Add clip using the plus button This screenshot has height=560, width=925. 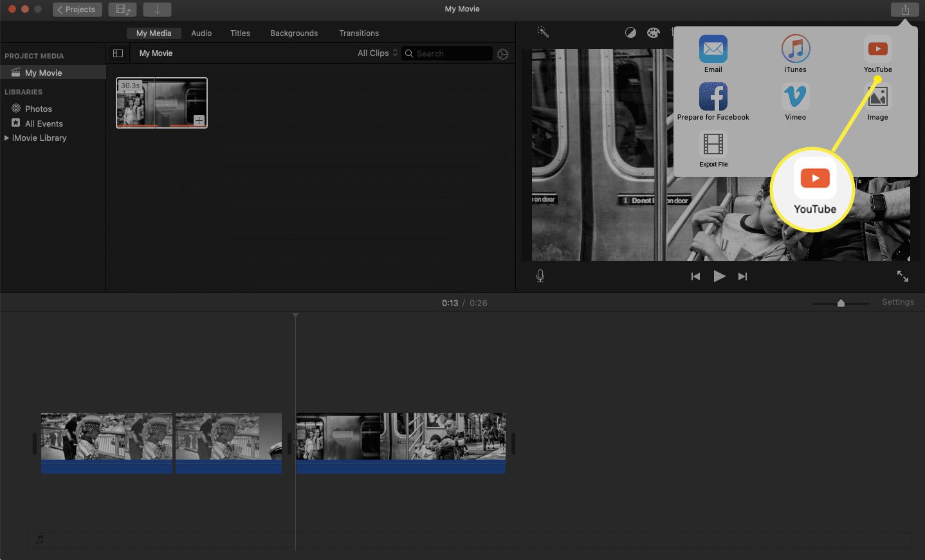pyautogui.click(x=199, y=120)
